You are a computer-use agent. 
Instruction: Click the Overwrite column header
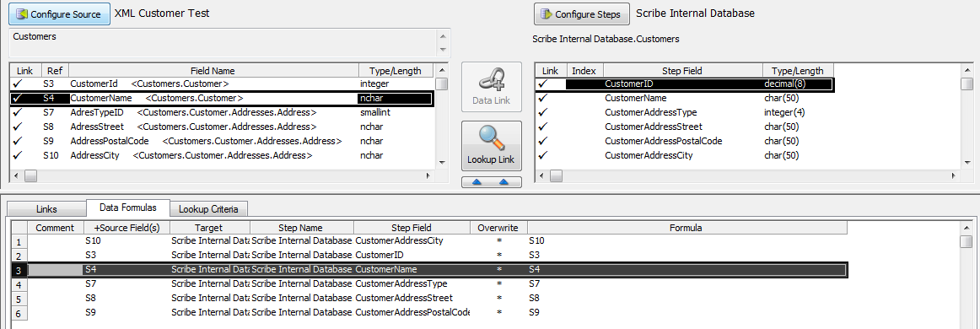(498, 228)
